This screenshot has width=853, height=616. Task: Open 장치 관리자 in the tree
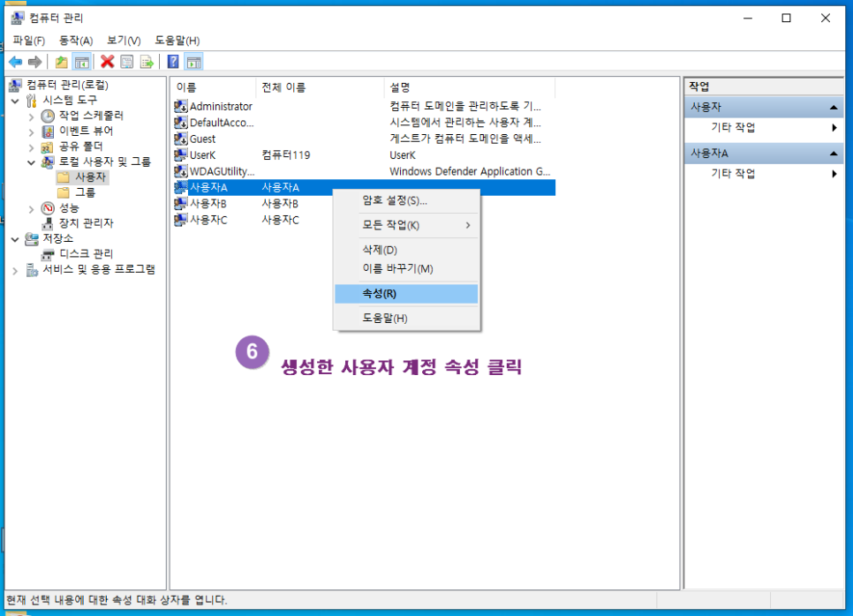pyautogui.click(x=86, y=223)
